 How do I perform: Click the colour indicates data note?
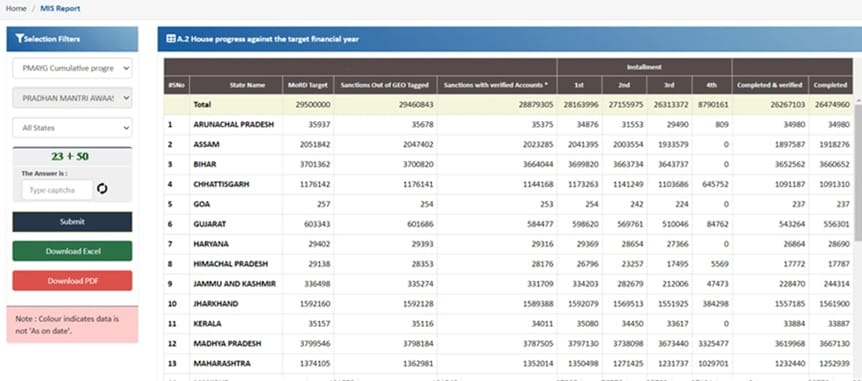[x=72, y=325]
